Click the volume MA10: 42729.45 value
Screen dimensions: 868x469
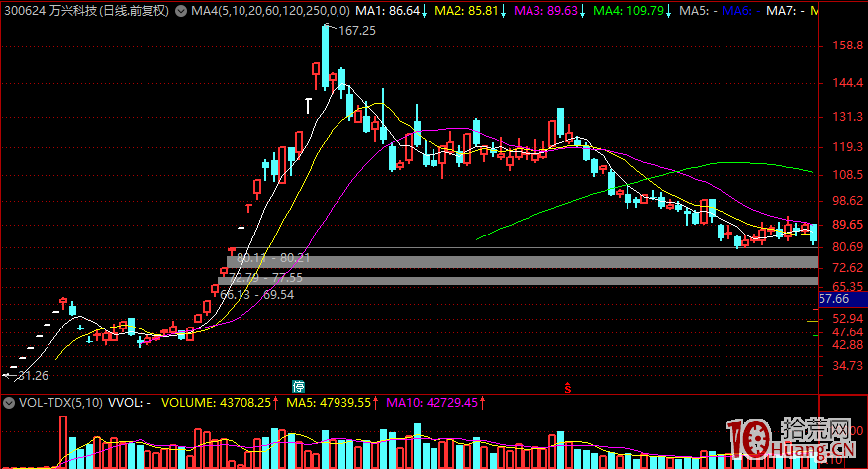tap(432, 403)
